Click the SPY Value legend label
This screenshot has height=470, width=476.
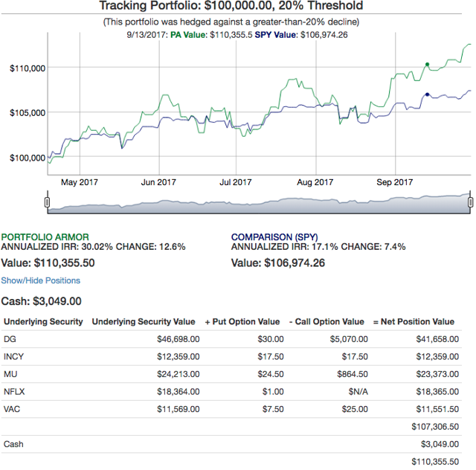point(275,35)
